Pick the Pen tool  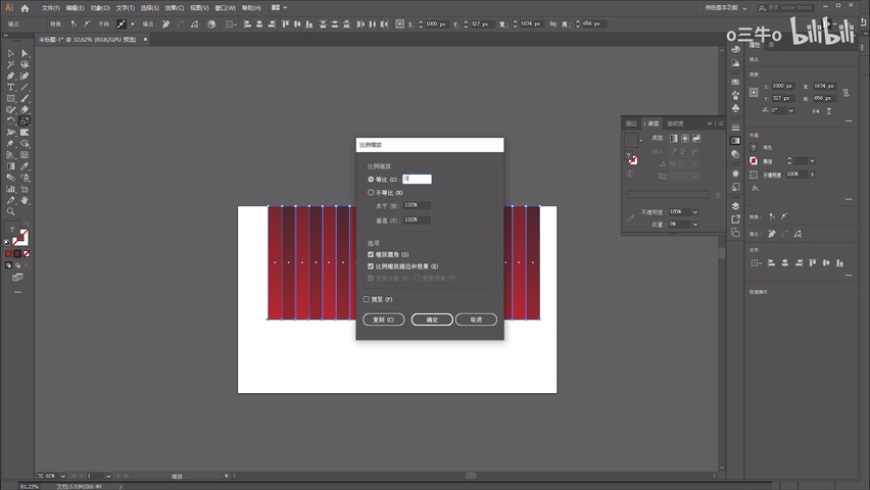[x=11, y=76]
